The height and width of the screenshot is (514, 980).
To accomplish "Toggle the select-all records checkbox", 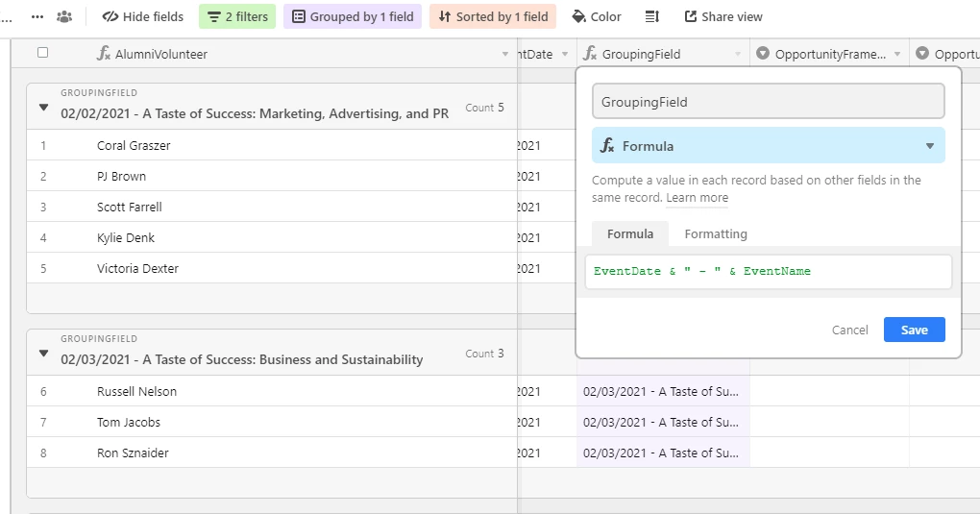I will [x=42, y=53].
